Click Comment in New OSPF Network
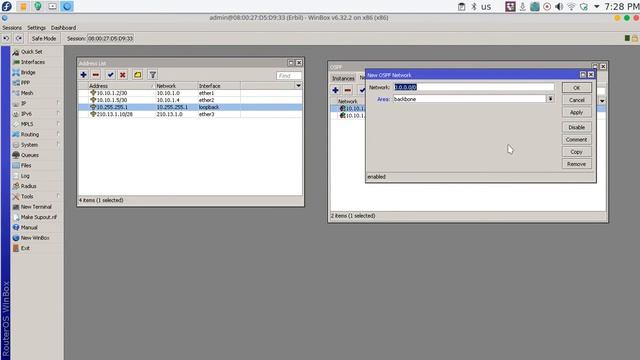The width and height of the screenshot is (640, 360). tap(576, 140)
